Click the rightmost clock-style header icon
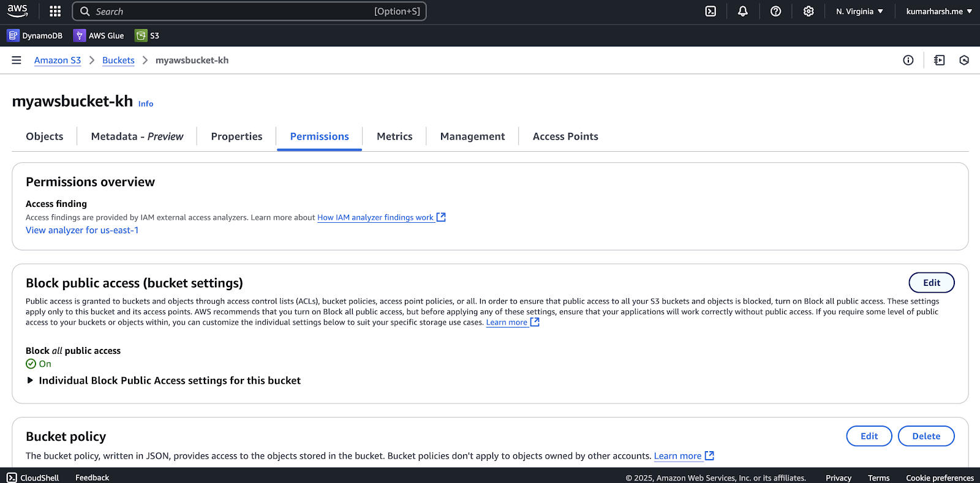Viewport: 980px width, 483px height. click(964, 60)
